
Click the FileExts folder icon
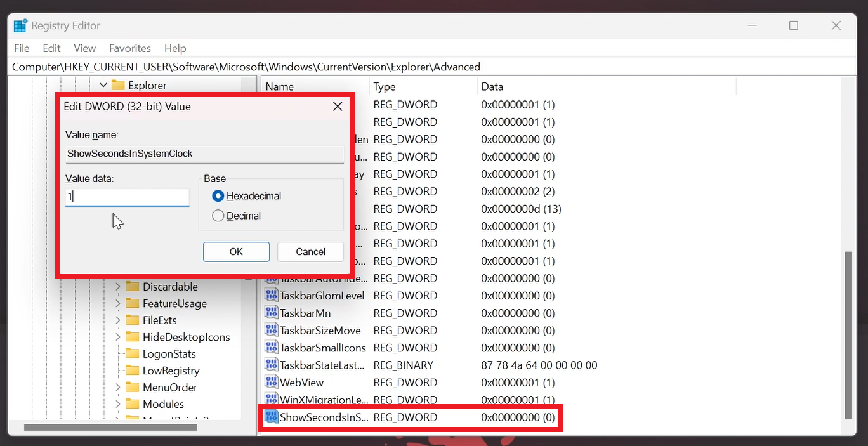pyautogui.click(x=132, y=320)
